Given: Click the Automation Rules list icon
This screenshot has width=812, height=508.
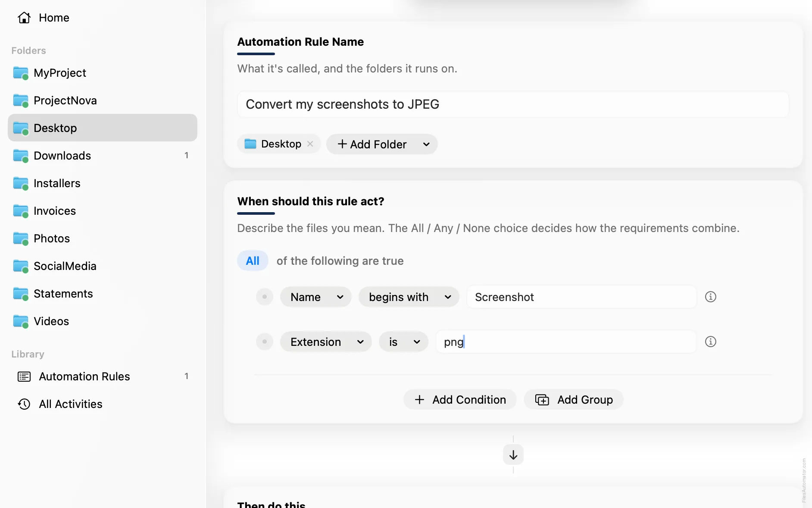Looking at the screenshot, I should click(24, 376).
